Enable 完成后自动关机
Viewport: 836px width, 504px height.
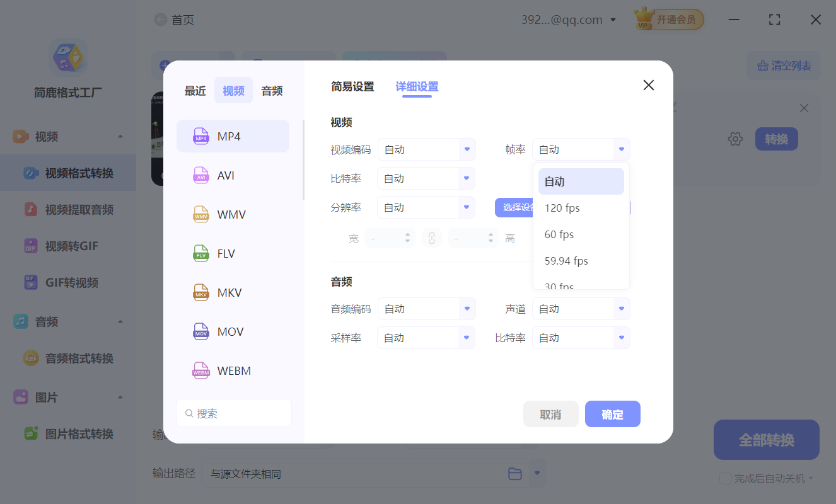point(725,478)
